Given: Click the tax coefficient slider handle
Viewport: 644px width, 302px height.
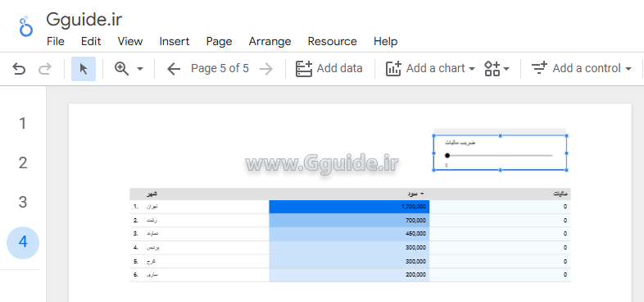Looking at the screenshot, I should [x=447, y=156].
